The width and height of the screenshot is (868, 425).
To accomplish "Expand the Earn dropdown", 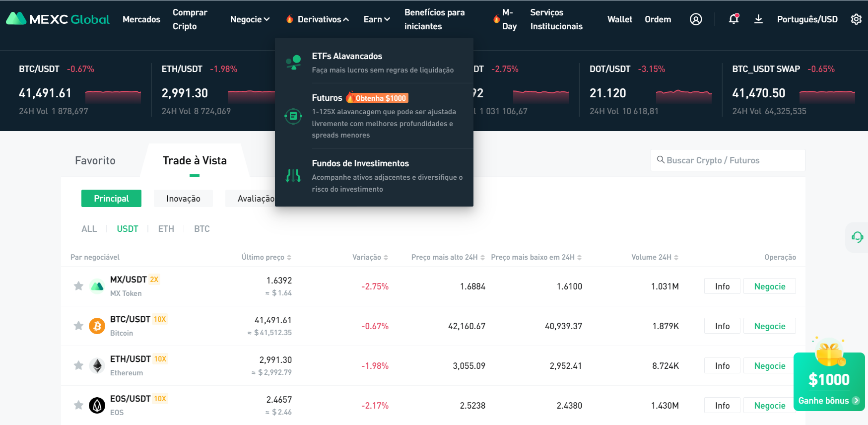I will (x=377, y=19).
